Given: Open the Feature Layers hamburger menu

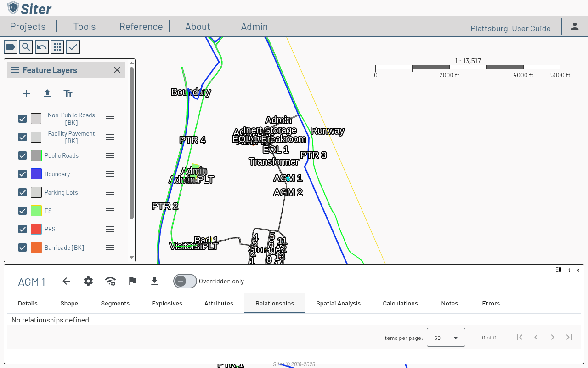Looking at the screenshot, I should coord(15,70).
